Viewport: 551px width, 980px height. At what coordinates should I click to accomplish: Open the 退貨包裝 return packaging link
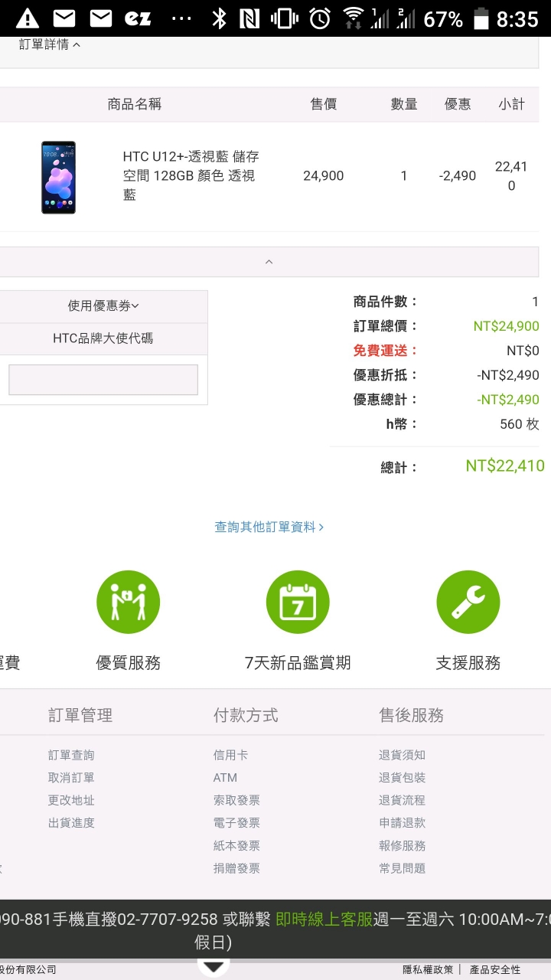pyautogui.click(x=402, y=778)
